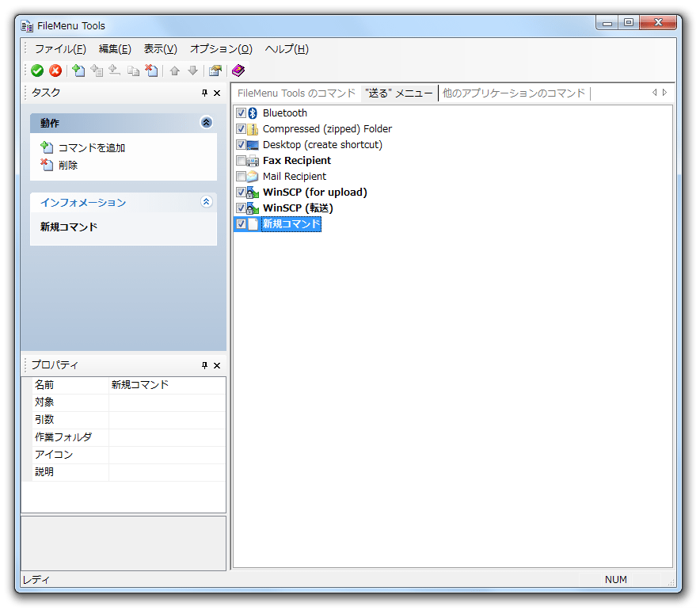Switch to 他のアプリケーションのコマンド tab
Image resolution: width=700 pixels, height=610 pixels.
[x=513, y=93]
